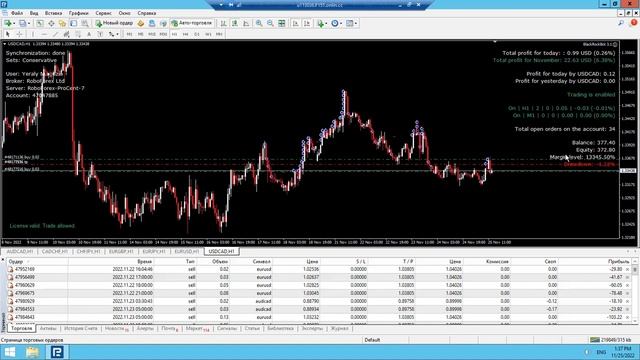The height and width of the screenshot is (360, 640).
Task: Zoom in on the chart
Action: (259, 23)
